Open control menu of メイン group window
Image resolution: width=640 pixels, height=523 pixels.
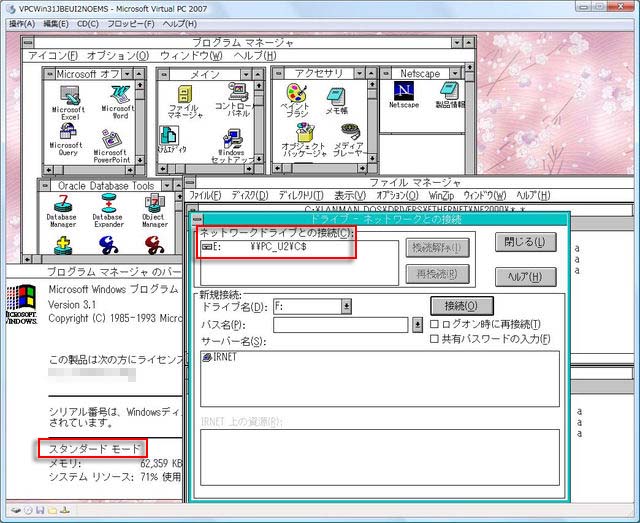tap(164, 74)
